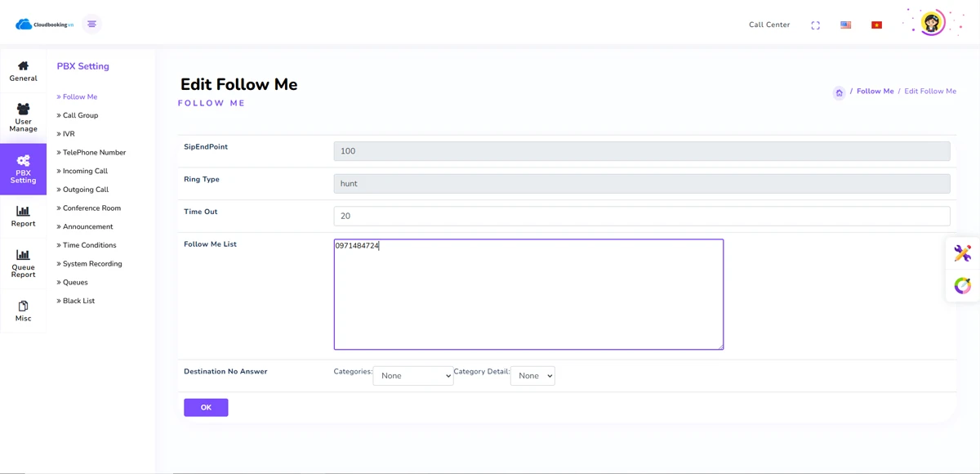Open the Category Detail dropdown
980x474 pixels.
click(532, 376)
